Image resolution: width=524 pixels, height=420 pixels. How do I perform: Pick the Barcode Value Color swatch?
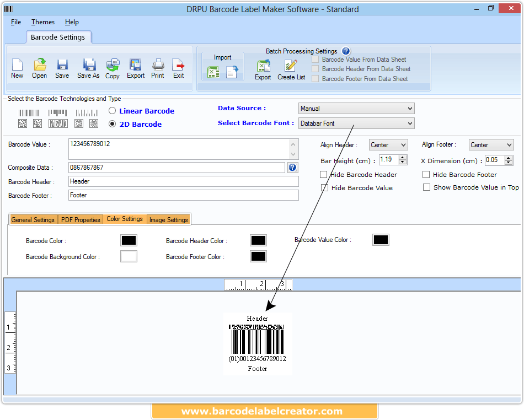[x=381, y=240]
